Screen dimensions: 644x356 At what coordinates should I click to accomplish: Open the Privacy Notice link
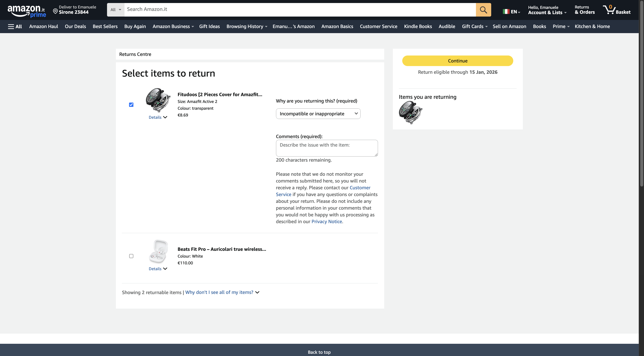pos(327,221)
